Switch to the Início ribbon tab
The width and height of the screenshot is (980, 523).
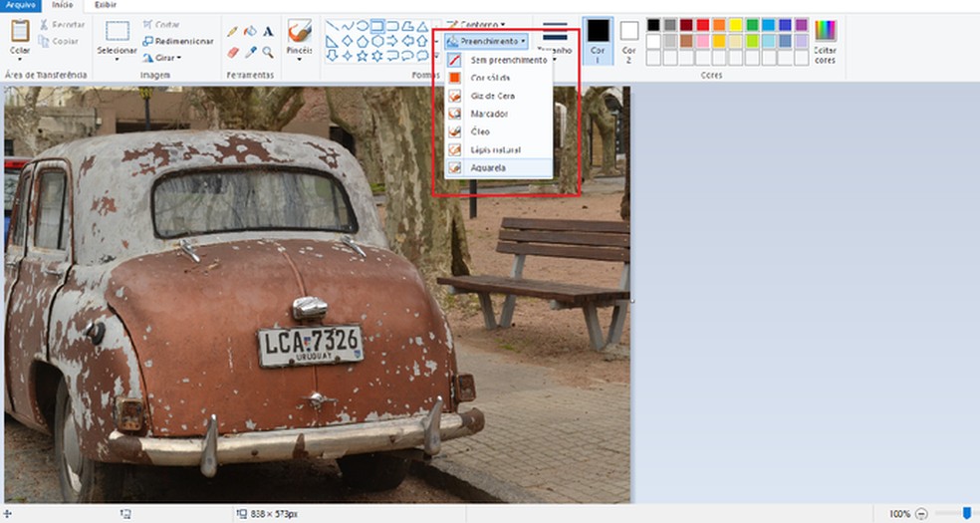click(x=62, y=5)
